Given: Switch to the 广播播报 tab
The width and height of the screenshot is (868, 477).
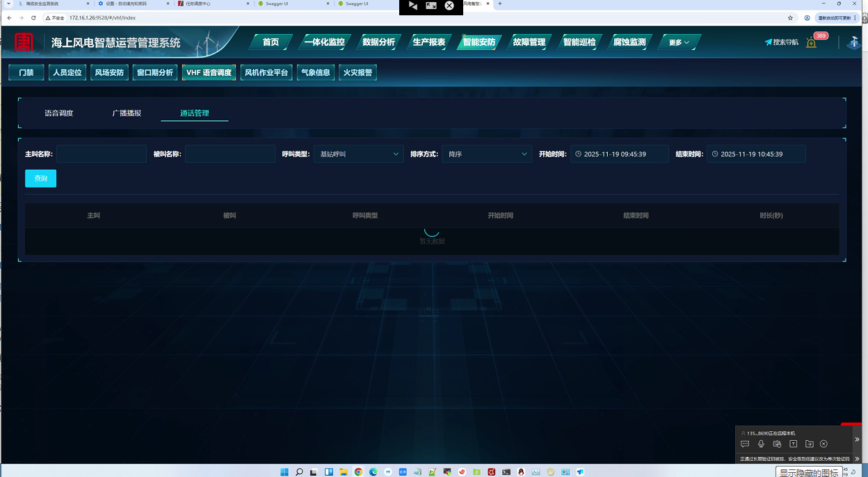Looking at the screenshot, I should (x=127, y=113).
